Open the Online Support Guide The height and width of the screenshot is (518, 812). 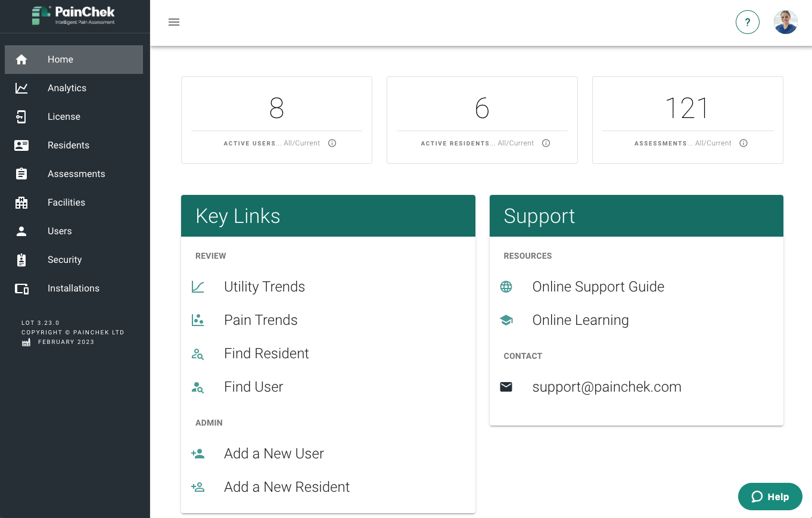pyautogui.click(x=598, y=287)
